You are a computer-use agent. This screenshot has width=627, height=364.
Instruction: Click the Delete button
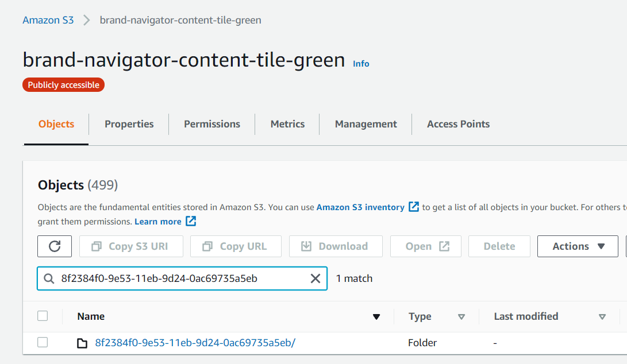[x=499, y=246]
